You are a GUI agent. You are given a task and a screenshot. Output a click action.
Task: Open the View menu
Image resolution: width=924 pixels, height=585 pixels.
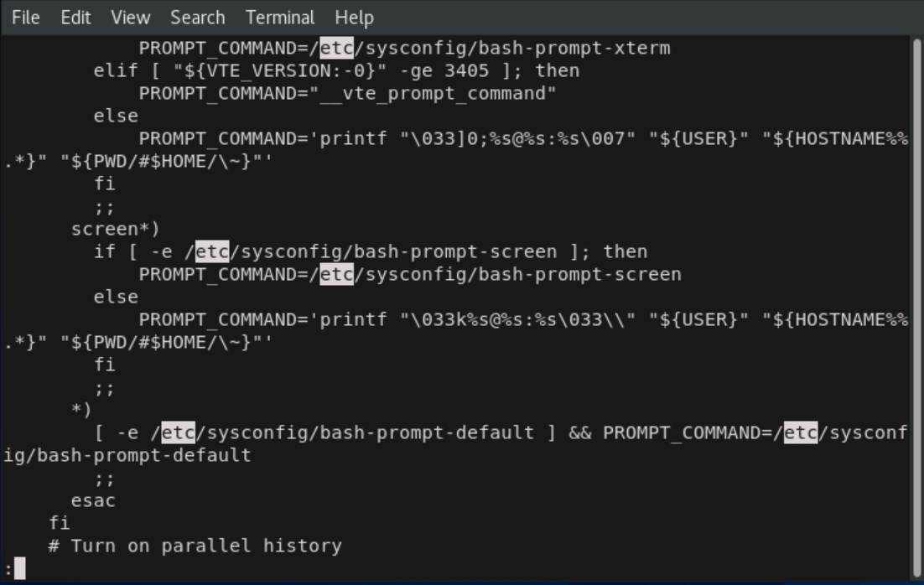point(130,17)
